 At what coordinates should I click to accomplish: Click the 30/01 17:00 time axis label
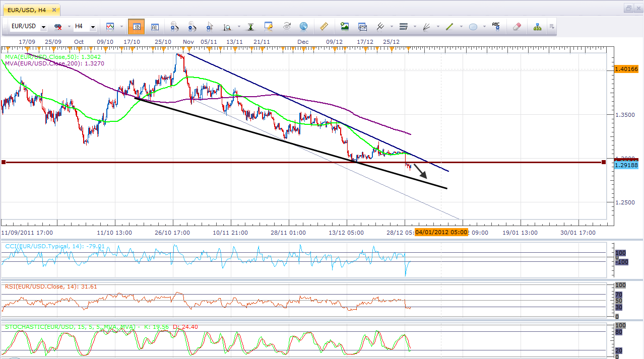coord(578,233)
